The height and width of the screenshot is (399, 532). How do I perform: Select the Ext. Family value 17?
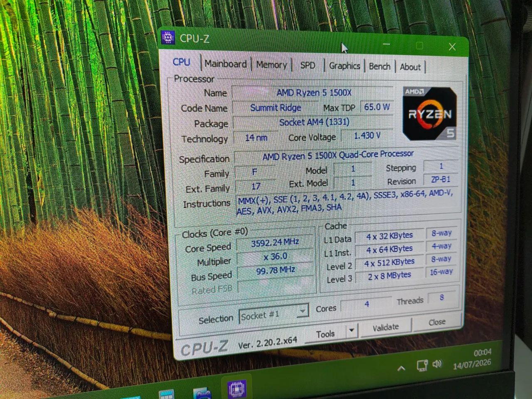pyautogui.click(x=255, y=187)
